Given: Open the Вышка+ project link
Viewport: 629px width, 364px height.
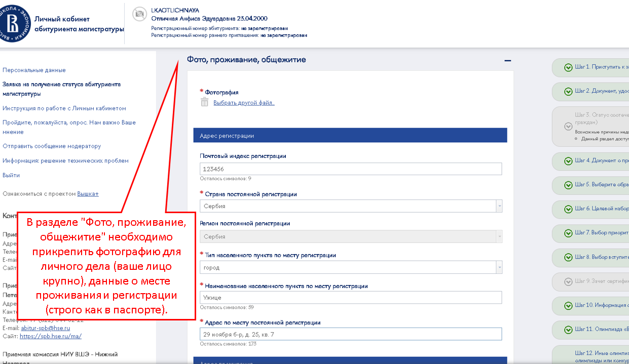Looking at the screenshot, I should pyautogui.click(x=88, y=194).
